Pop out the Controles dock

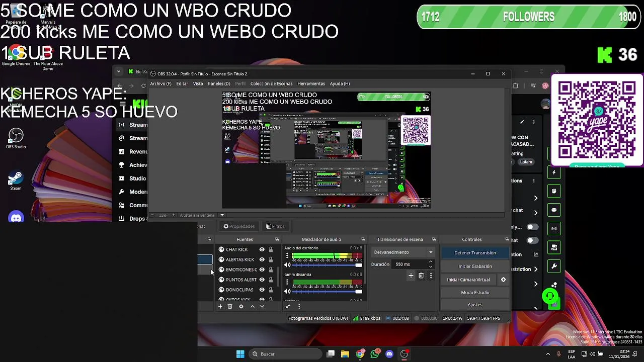pos(507,239)
